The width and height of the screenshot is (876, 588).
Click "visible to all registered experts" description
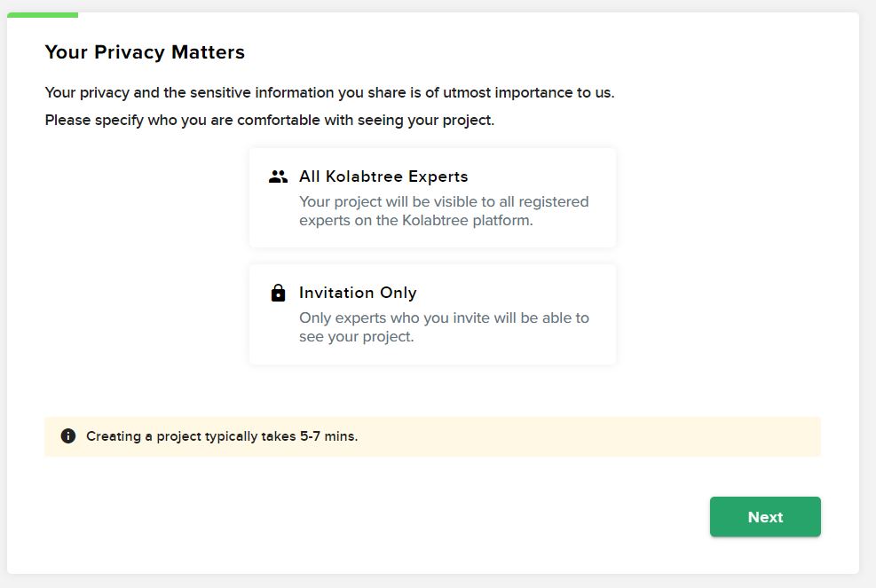pos(444,202)
